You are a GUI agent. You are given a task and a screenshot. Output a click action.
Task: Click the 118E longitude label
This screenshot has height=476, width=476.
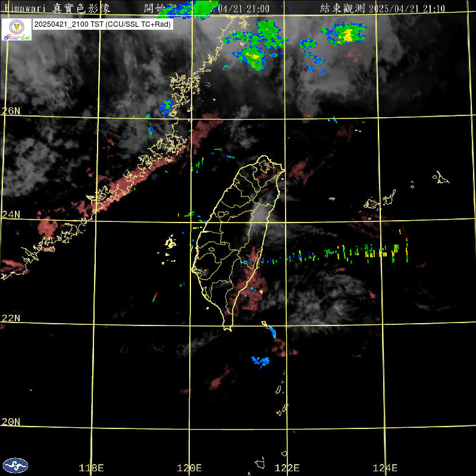[x=92, y=468]
